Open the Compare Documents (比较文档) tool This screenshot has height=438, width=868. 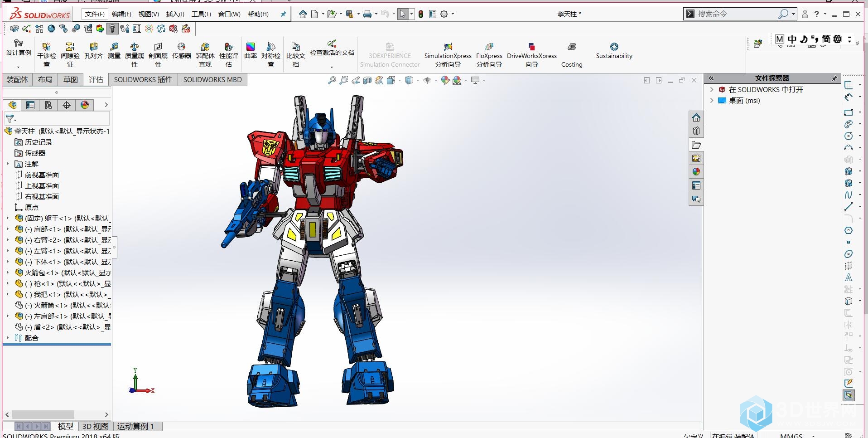(x=296, y=54)
